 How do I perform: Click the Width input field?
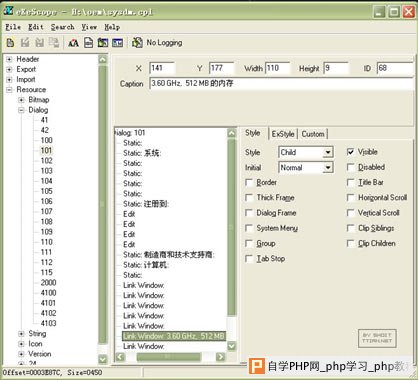pyautogui.click(x=277, y=68)
